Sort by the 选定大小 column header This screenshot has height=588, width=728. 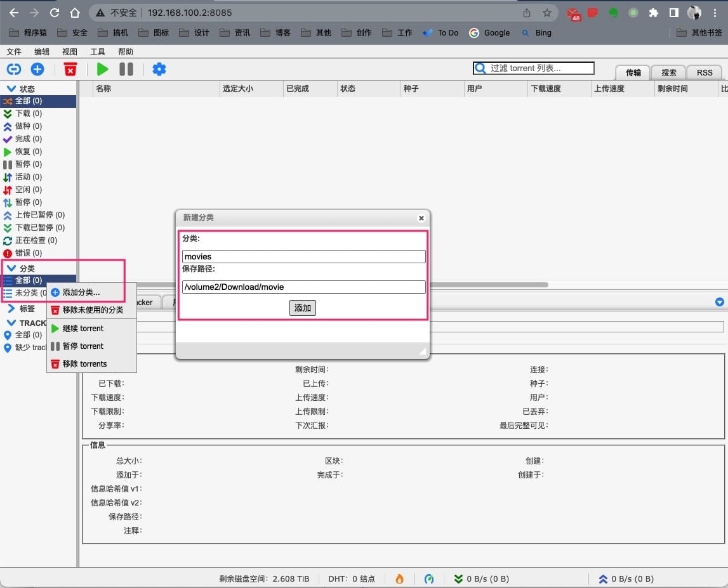(251, 89)
